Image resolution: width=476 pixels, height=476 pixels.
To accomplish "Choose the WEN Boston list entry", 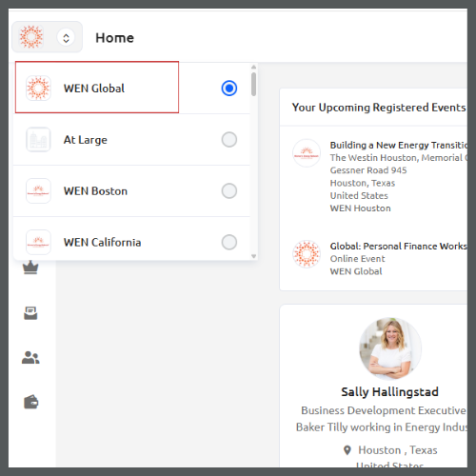I will click(x=131, y=191).
